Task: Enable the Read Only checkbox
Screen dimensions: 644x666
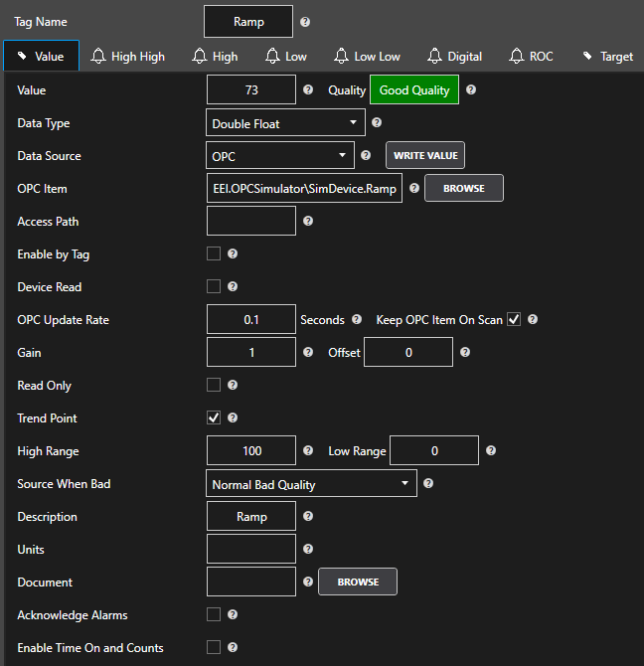Action: [214, 385]
